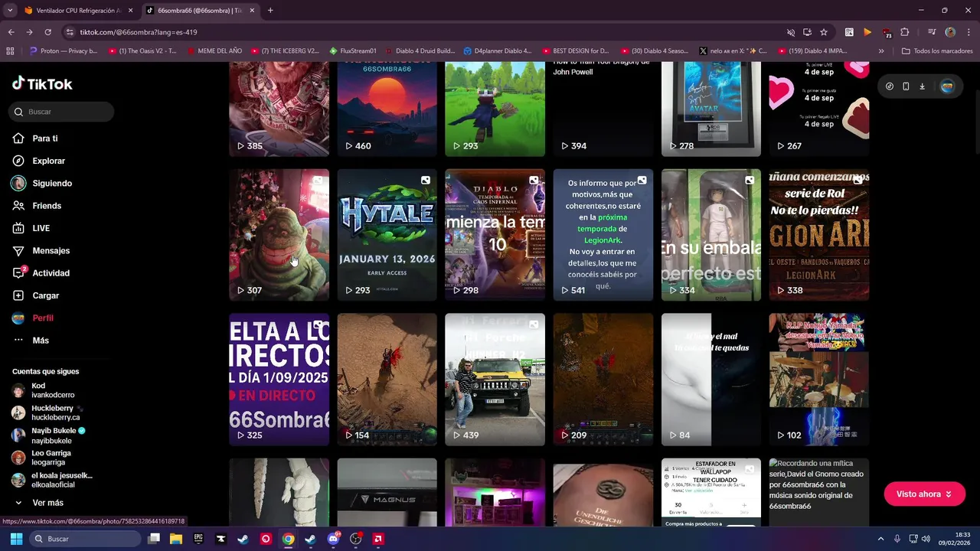Open Chrome three-dot menu

pos(968,32)
